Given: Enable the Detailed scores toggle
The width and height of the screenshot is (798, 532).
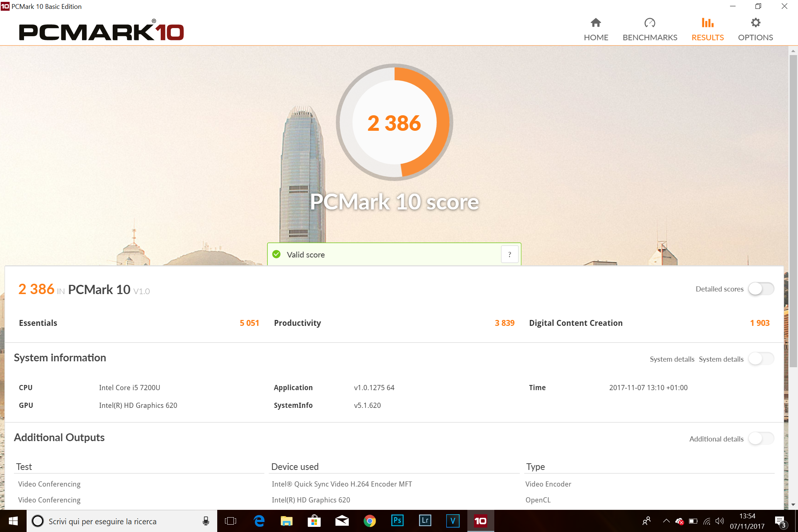Looking at the screenshot, I should (x=761, y=289).
